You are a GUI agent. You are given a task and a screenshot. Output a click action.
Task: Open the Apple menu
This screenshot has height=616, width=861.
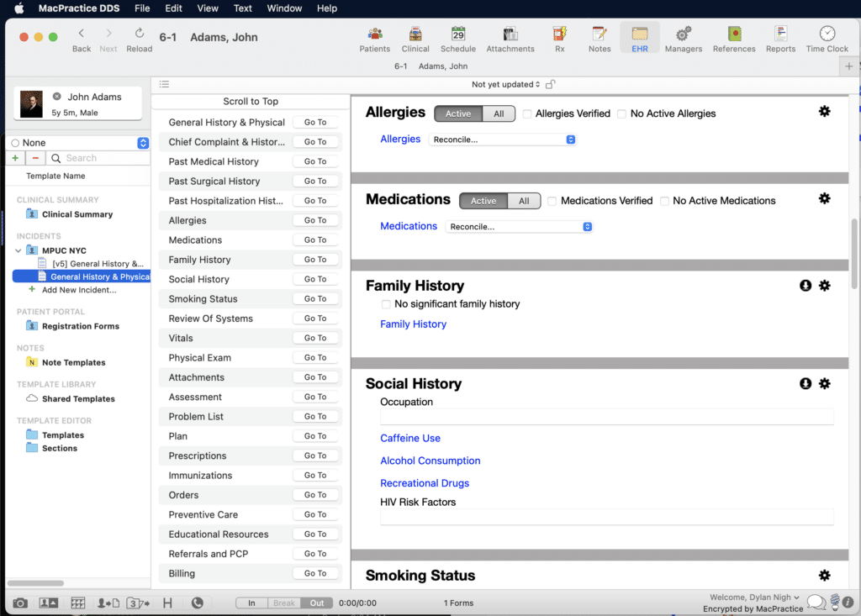(x=19, y=8)
